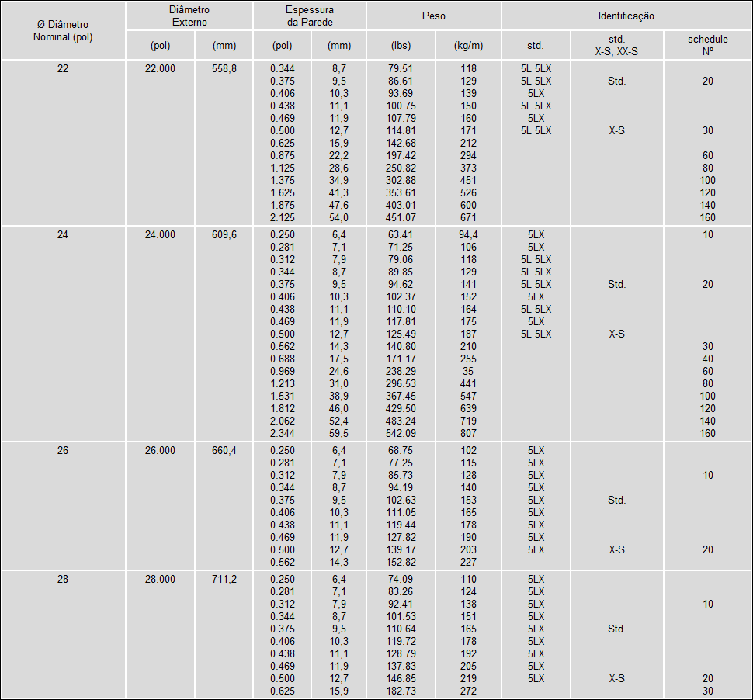This screenshot has height=700, width=753.
Task: Click weight value '182.73' lbs
Action: (401, 691)
